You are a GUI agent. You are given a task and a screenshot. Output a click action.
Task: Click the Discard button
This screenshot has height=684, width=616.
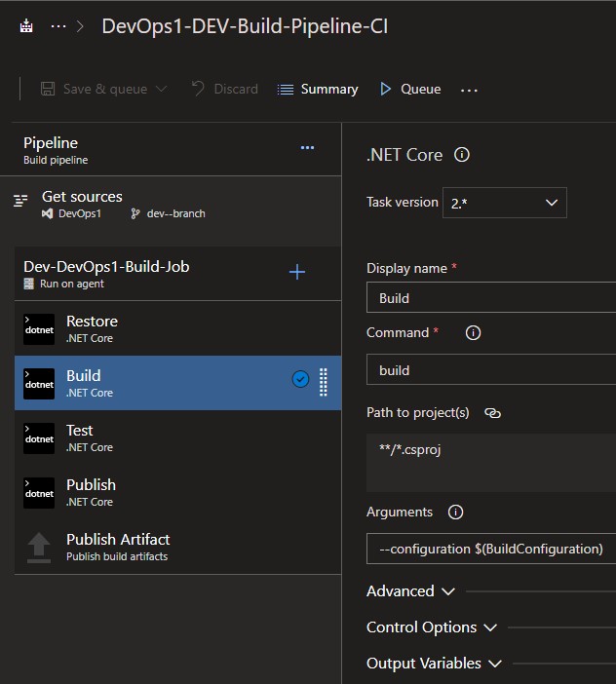(x=225, y=89)
